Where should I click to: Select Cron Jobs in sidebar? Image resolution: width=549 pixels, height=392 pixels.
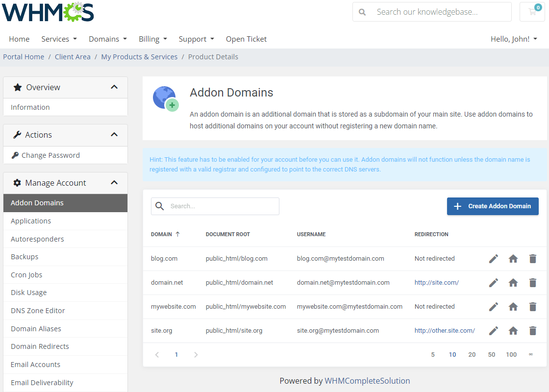66,275
